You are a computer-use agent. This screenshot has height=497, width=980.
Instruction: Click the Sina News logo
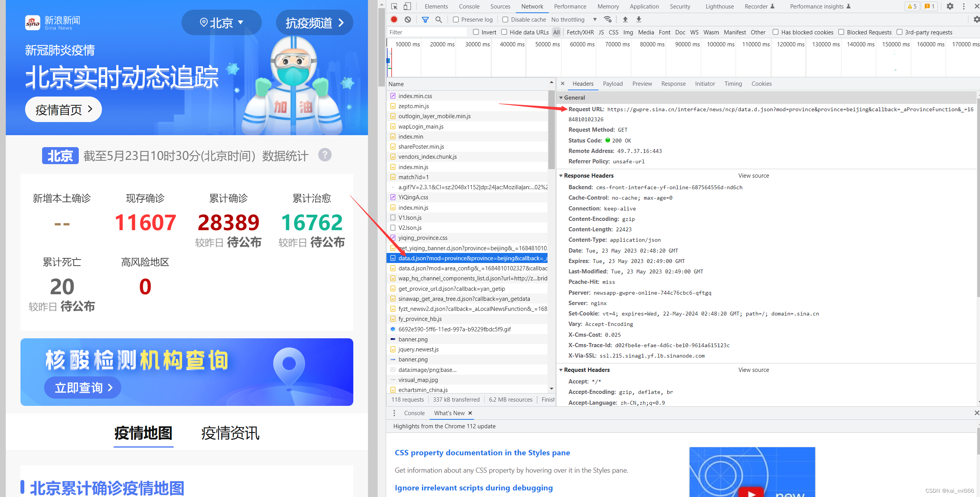pos(53,23)
